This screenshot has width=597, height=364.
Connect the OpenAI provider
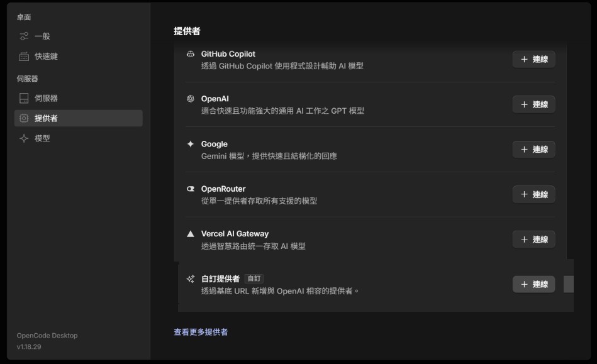pos(533,104)
